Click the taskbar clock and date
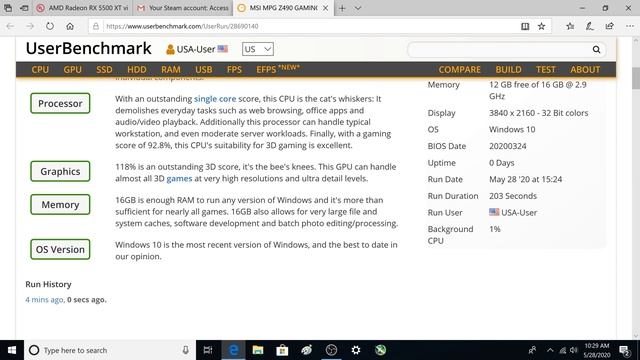 coord(596,350)
